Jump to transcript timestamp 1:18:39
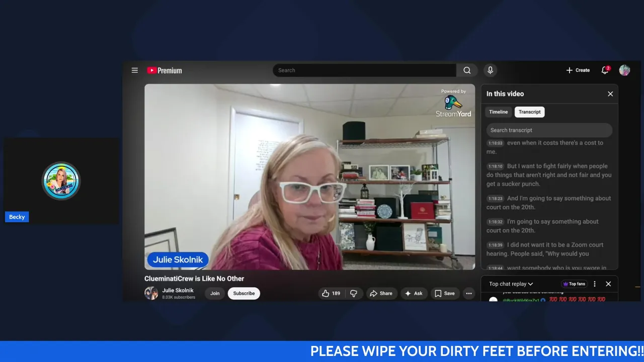The width and height of the screenshot is (644, 362). (x=496, y=245)
